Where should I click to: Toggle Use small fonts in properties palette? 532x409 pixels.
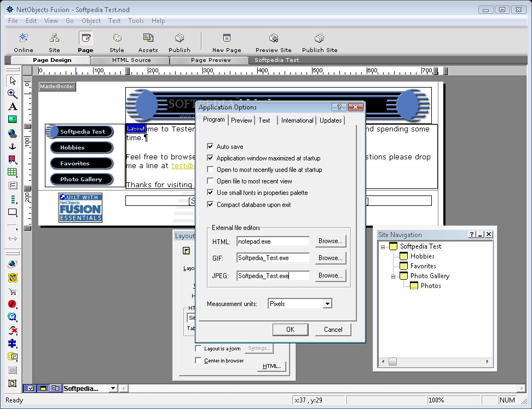point(210,192)
